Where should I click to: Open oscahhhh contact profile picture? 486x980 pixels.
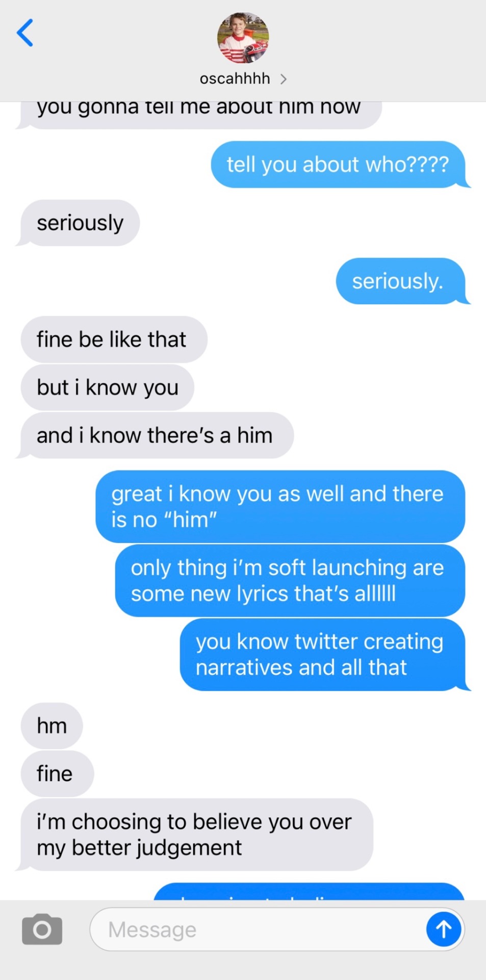[x=243, y=37]
